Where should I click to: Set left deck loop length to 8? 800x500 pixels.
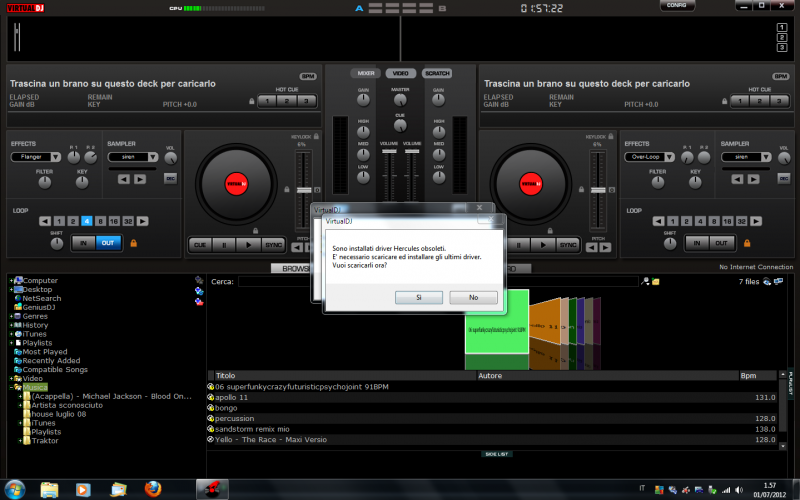pos(101,221)
